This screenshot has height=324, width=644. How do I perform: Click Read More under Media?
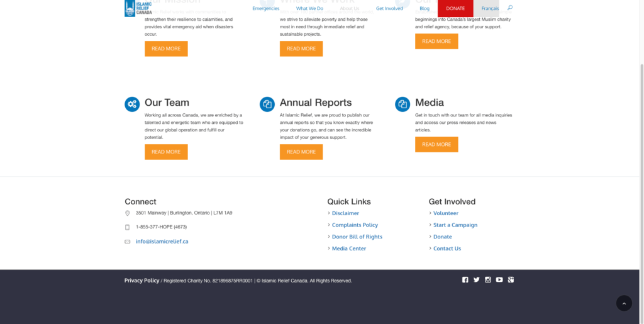[x=436, y=145]
